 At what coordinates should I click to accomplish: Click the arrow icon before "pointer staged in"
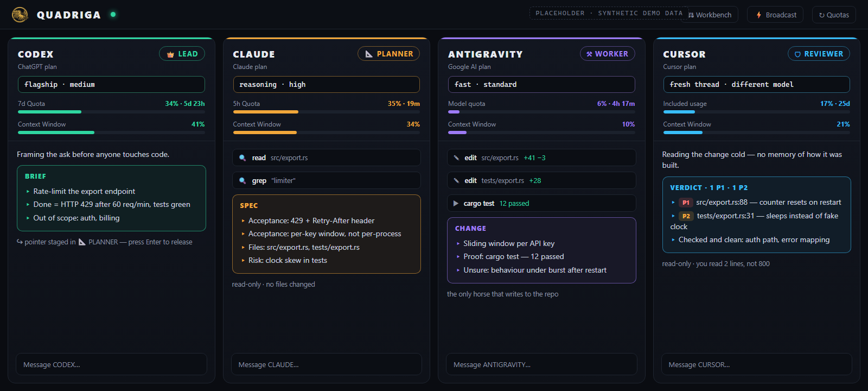pyautogui.click(x=20, y=242)
